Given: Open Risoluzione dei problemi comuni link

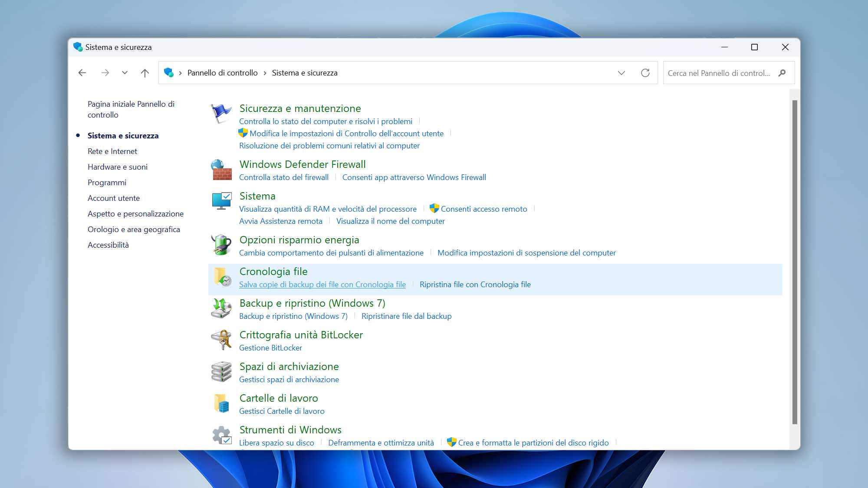Looking at the screenshot, I should click(x=329, y=145).
